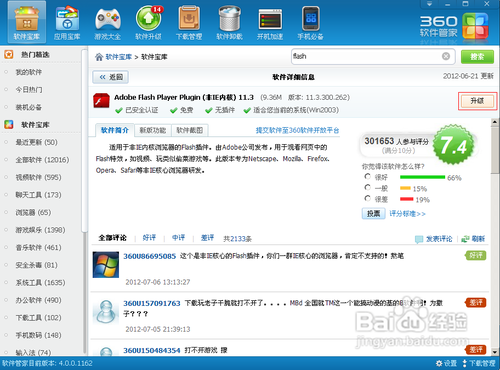Click the 热门精选 star icon

9,54
